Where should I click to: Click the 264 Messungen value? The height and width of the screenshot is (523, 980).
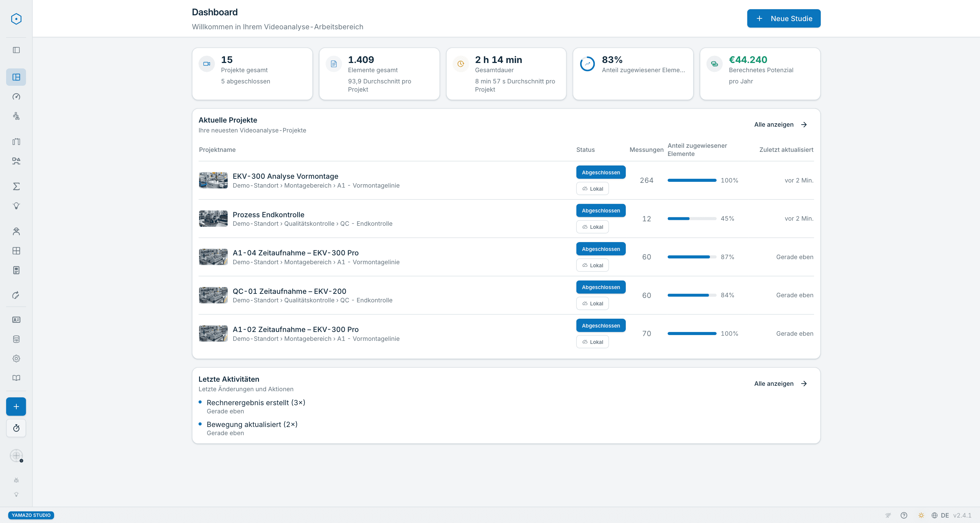tap(647, 180)
